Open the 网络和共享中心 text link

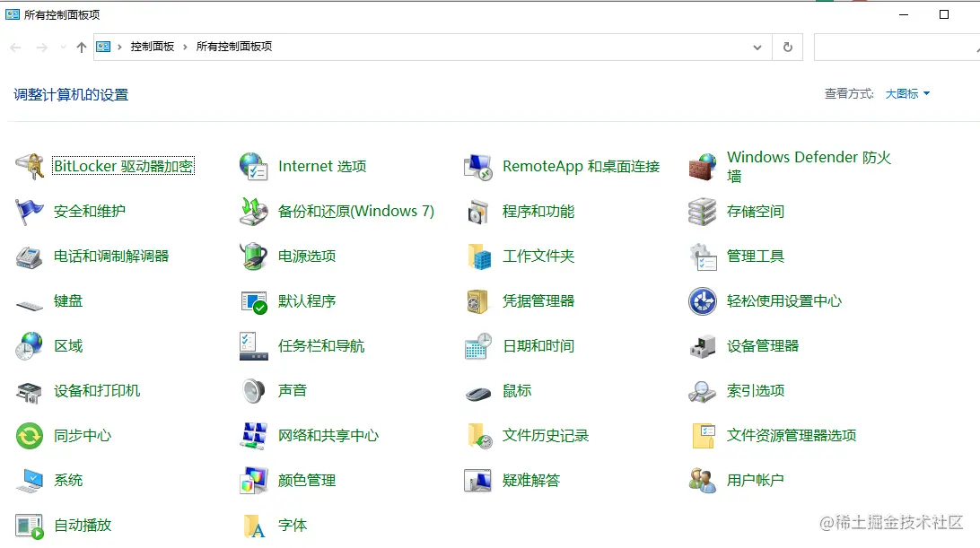328,436
